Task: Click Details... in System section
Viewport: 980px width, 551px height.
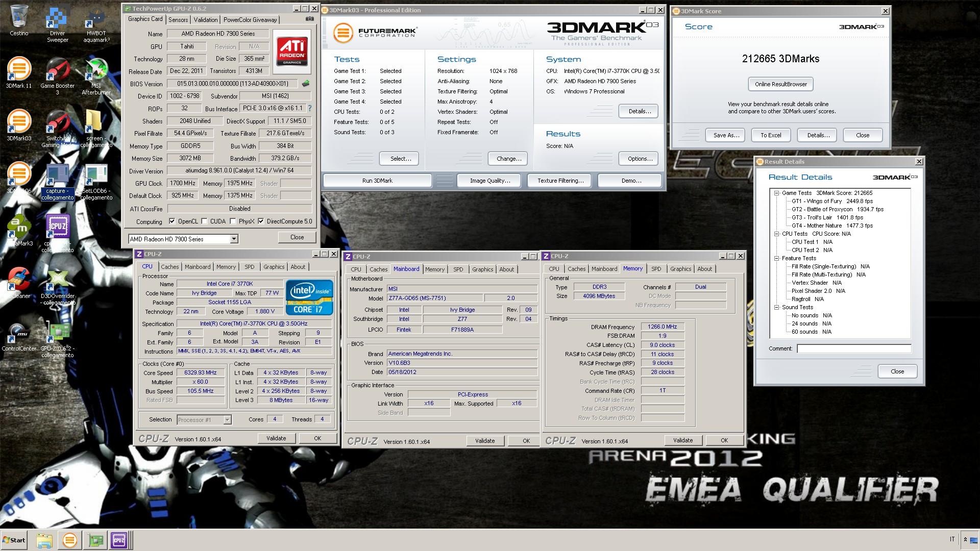Action: click(639, 111)
